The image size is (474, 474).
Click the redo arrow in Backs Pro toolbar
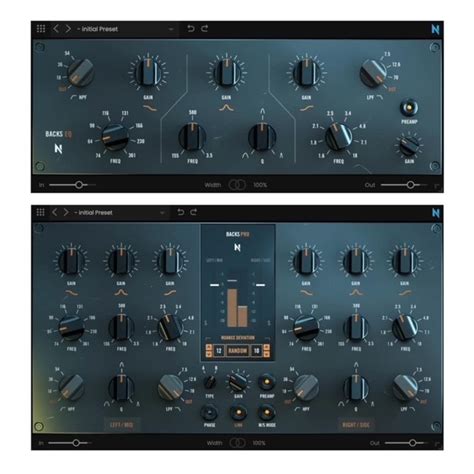(194, 212)
